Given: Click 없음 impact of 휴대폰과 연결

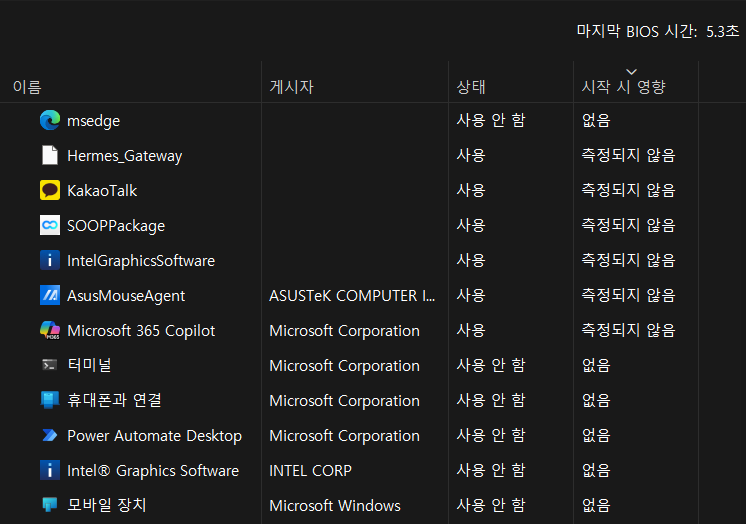Looking at the screenshot, I should click(x=596, y=400).
